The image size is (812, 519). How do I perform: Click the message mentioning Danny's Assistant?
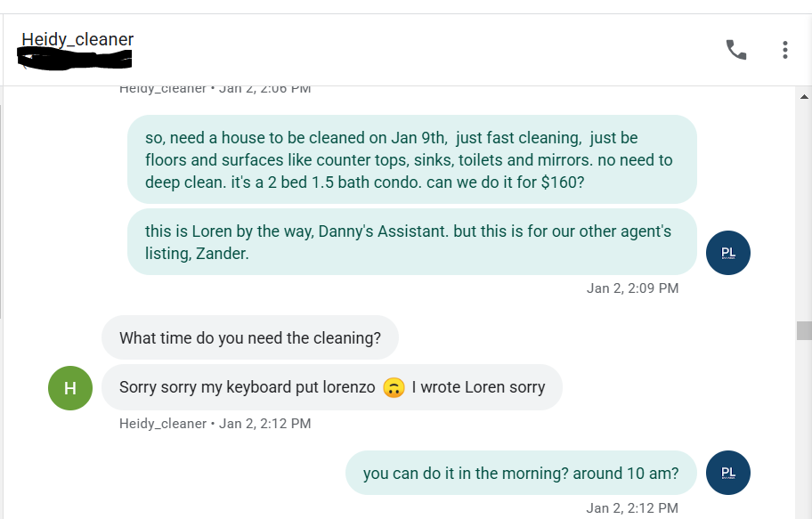pos(411,242)
